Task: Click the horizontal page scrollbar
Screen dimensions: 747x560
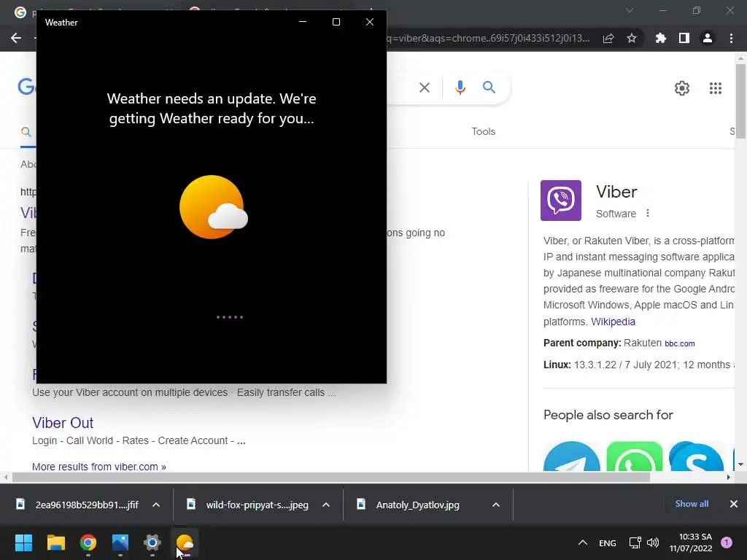Action: [x=331, y=477]
